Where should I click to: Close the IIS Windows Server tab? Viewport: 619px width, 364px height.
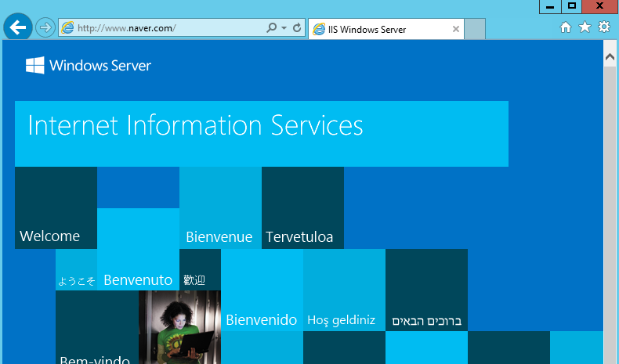click(455, 29)
